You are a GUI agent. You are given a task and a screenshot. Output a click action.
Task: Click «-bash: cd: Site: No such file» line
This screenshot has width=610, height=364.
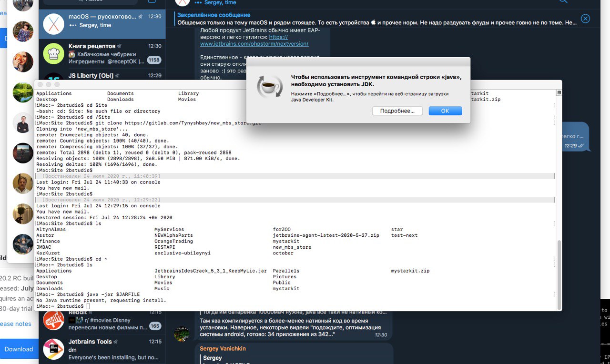[98, 111]
